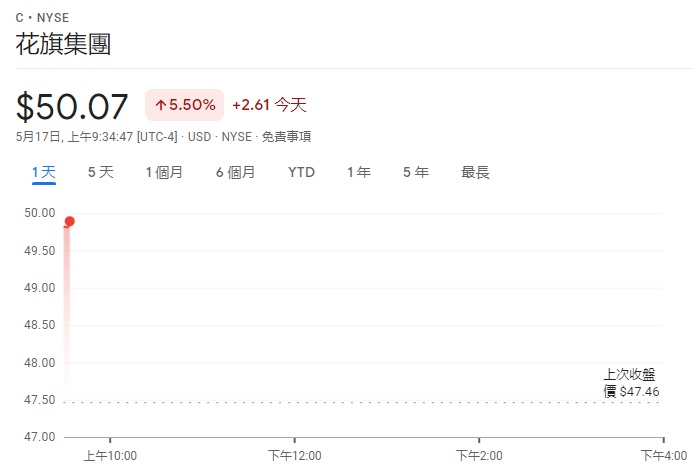Click the $50.07 stock price
The image size is (693, 472).
pos(72,107)
